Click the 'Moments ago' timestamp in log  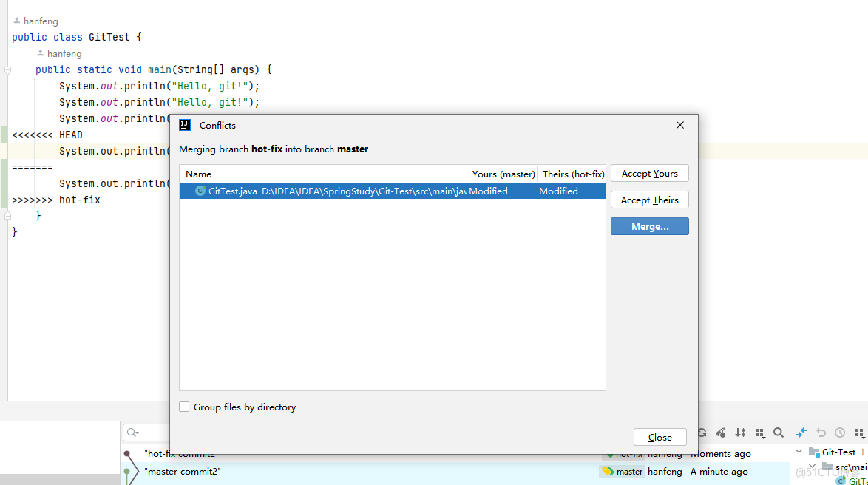tap(721, 453)
